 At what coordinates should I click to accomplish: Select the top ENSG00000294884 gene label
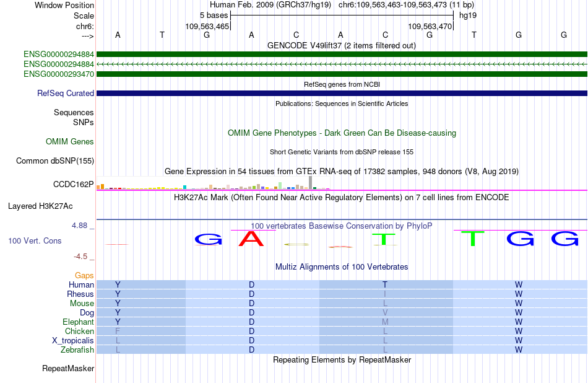tap(59, 54)
